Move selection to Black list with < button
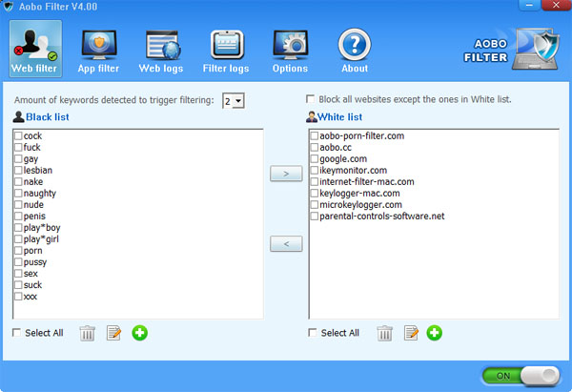This screenshot has width=572, height=392. tap(286, 244)
